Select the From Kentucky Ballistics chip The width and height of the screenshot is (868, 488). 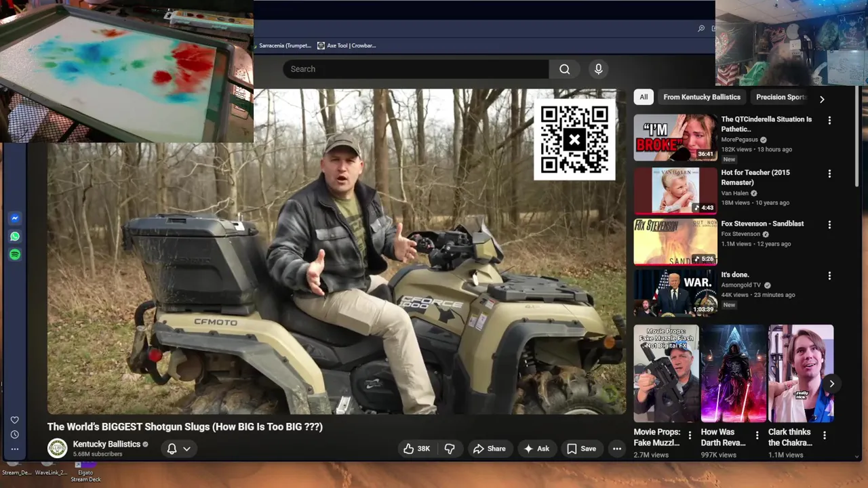click(702, 97)
